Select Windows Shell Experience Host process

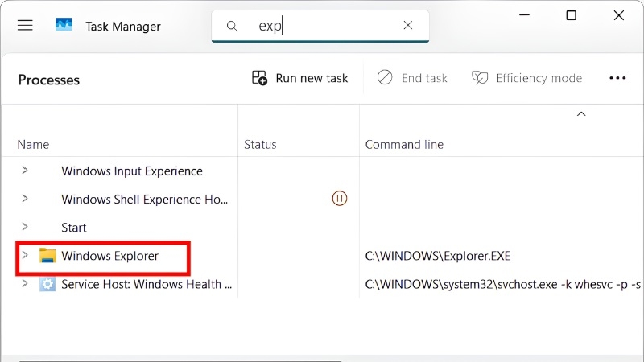tap(144, 200)
